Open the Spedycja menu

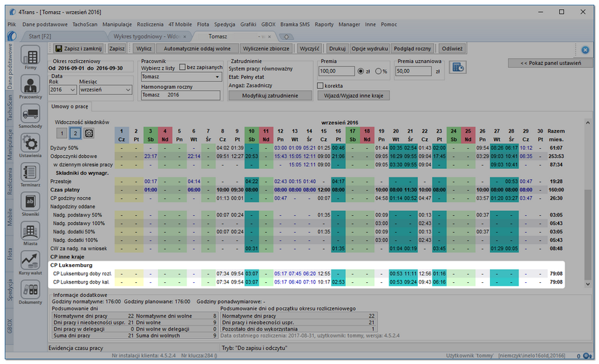point(224,24)
